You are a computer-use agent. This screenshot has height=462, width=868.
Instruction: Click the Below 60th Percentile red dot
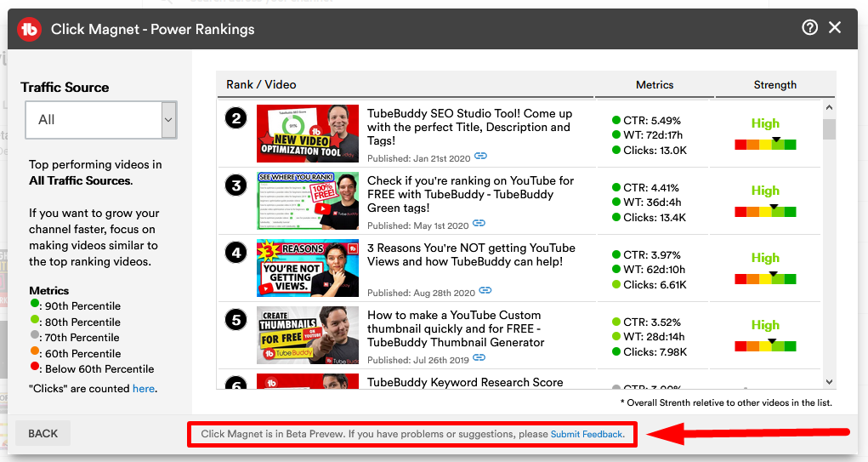(34, 366)
